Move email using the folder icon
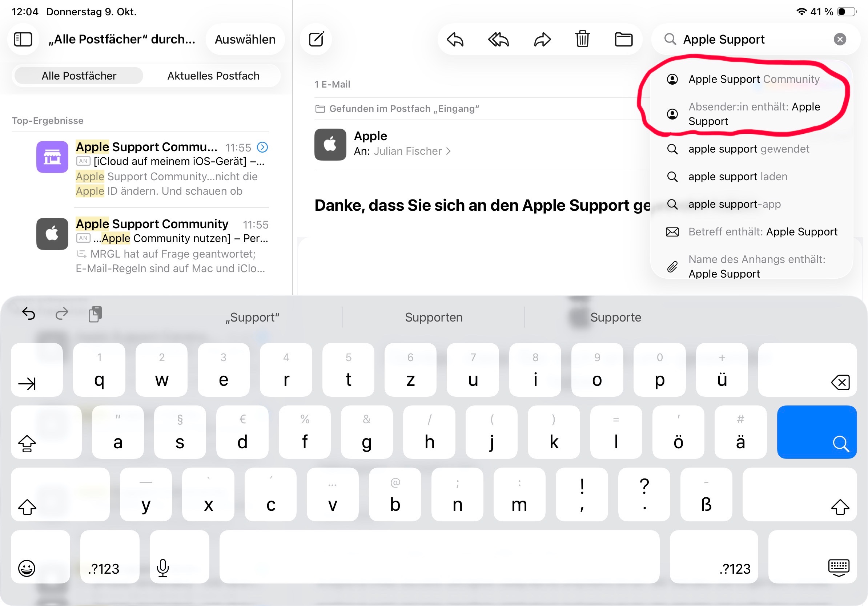 point(623,39)
